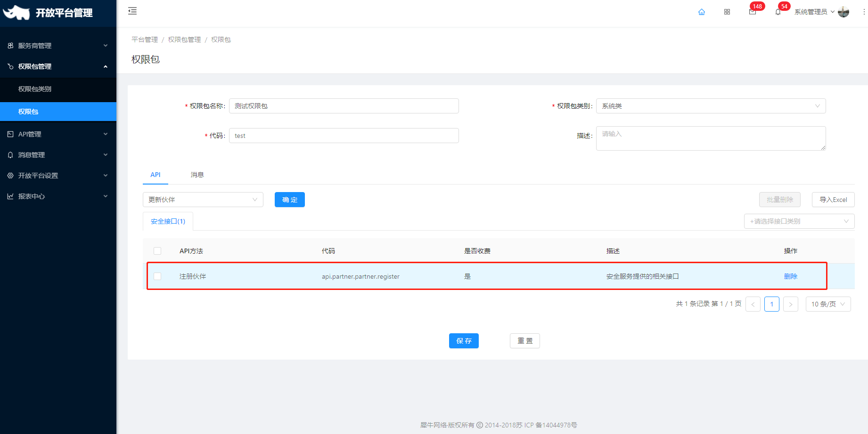The width and height of the screenshot is (868, 434).
Task: Click 权限包管理 breadcrumb link
Action: [x=184, y=40]
